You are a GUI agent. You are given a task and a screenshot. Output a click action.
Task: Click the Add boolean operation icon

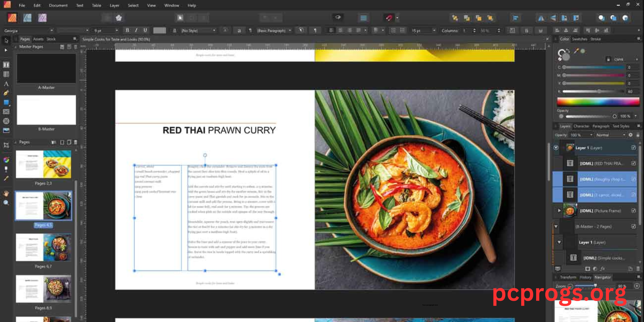pyautogui.click(x=601, y=18)
